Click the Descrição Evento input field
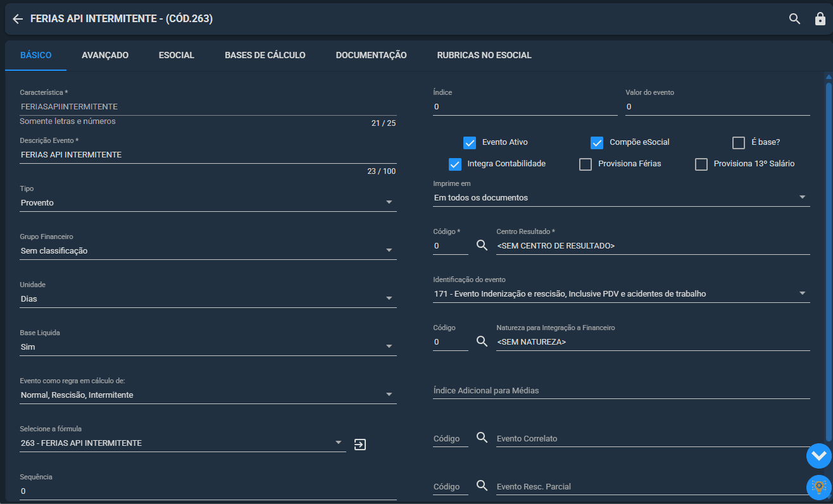 click(x=208, y=155)
